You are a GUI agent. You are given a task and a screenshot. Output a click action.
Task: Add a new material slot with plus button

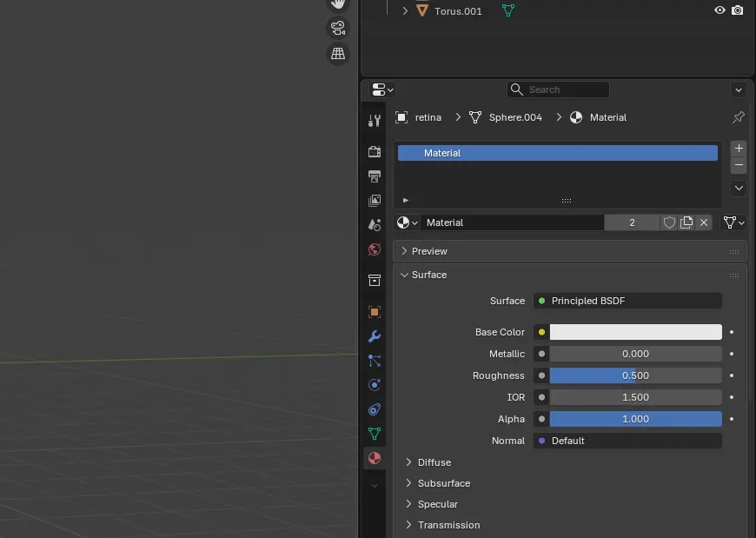739,149
